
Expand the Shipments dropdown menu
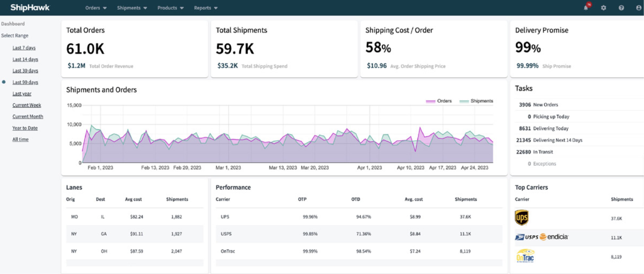click(x=132, y=8)
